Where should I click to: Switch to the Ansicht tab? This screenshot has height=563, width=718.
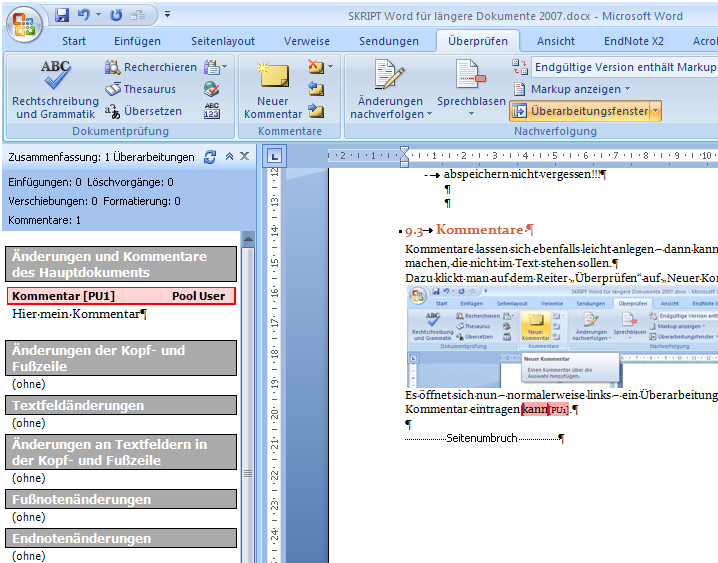pos(555,41)
